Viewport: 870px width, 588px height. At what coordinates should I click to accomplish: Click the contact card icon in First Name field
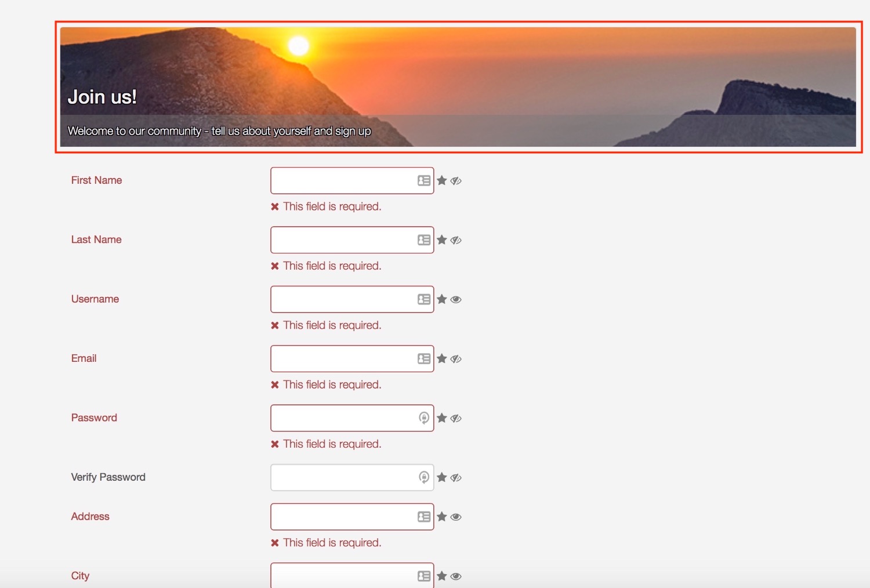[x=424, y=181]
